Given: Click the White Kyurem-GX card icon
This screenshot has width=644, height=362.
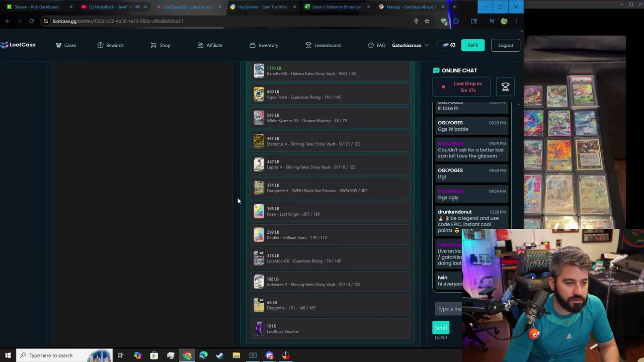Looking at the screenshot, I should tap(259, 118).
